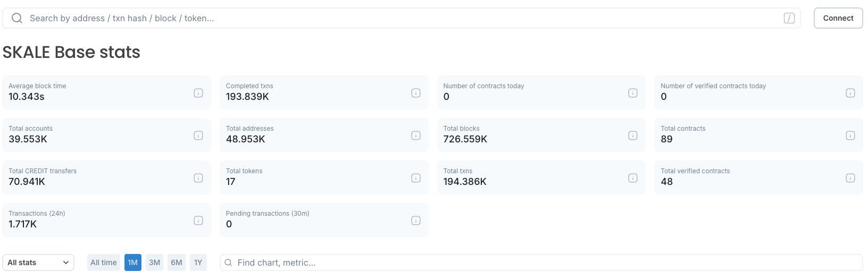Click the slash shortcut icon in search bar
The image size is (868, 280).
[789, 18]
